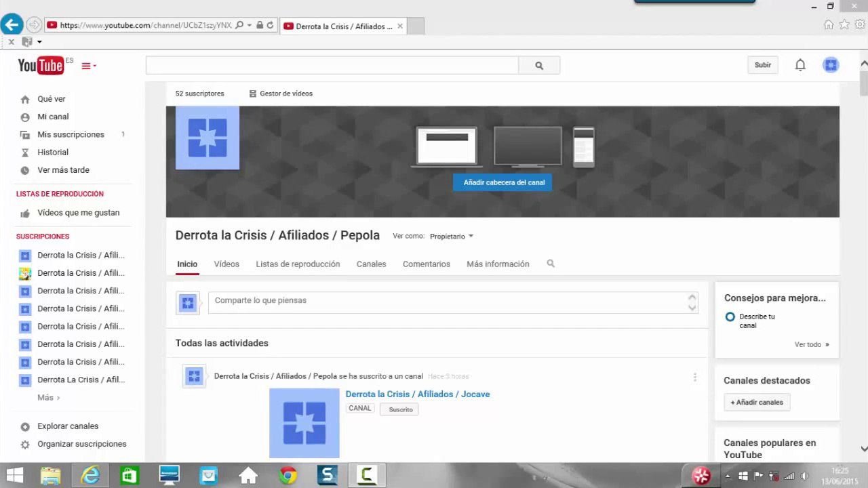Click the page vertical scrollbar thumb
Viewport: 868px width, 488px height.
864,83
